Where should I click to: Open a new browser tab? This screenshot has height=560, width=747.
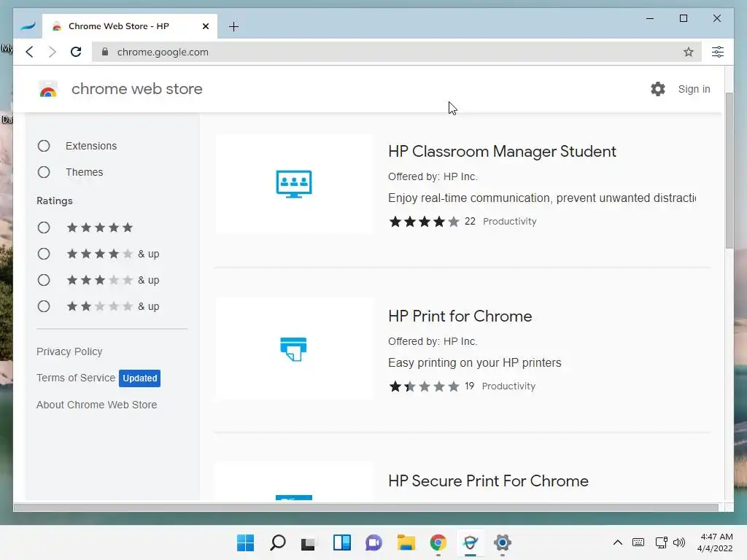[x=233, y=27]
